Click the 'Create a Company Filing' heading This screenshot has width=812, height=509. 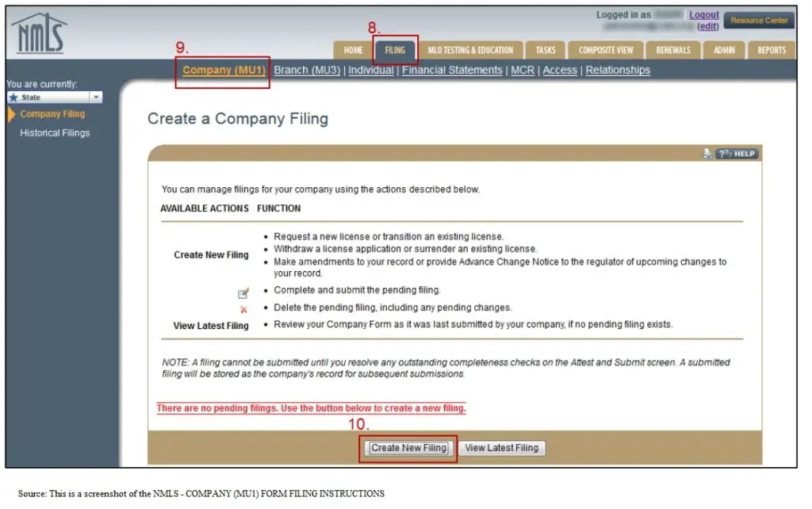(238, 119)
